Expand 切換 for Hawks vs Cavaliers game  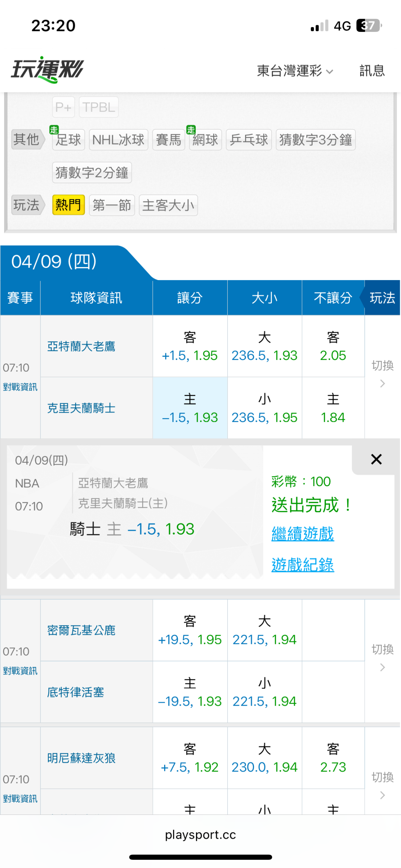pos(382,374)
